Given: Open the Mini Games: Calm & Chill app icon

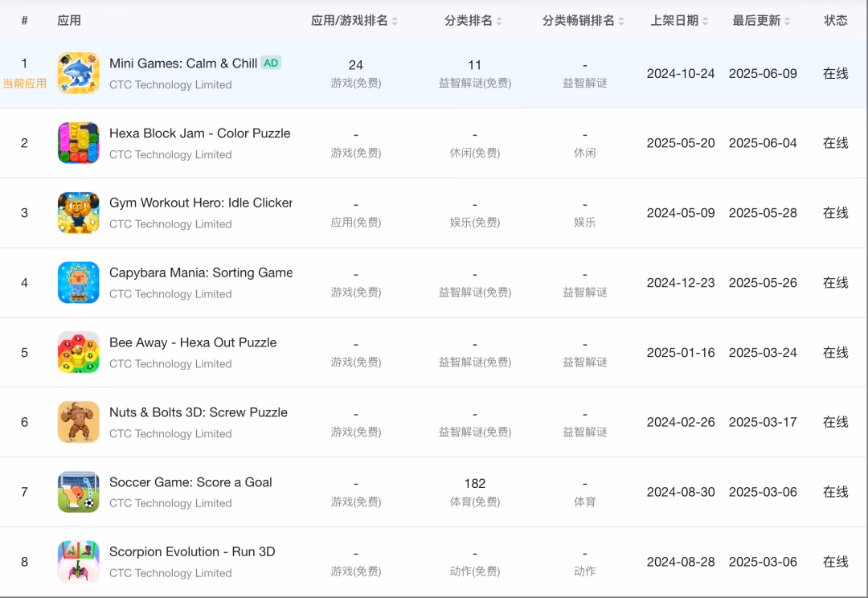Looking at the screenshot, I should point(79,73).
